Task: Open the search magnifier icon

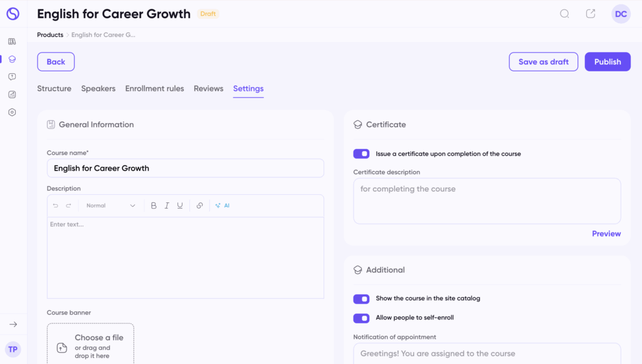Action: (x=565, y=14)
